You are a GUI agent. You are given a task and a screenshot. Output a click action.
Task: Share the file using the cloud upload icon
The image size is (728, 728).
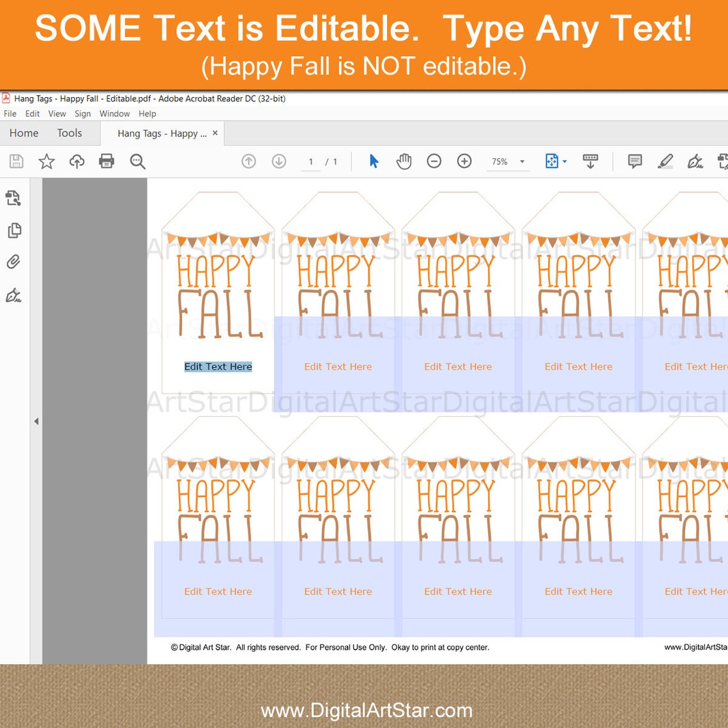[x=76, y=161]
